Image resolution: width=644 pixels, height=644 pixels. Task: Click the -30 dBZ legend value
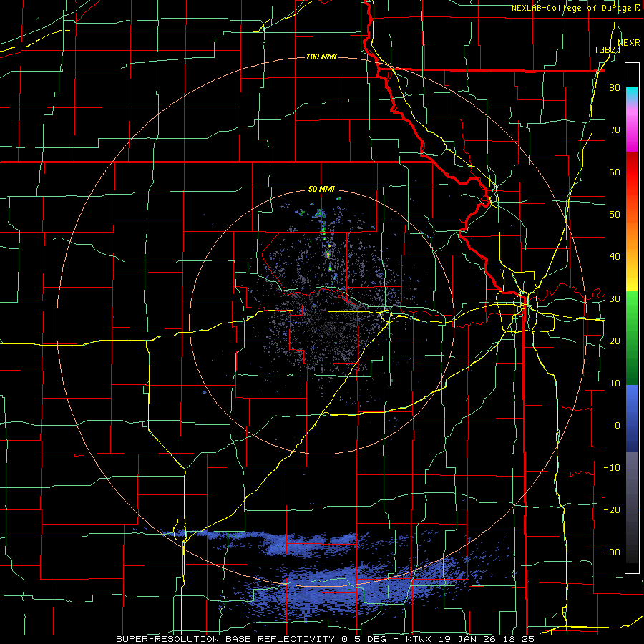click(612, 552)
